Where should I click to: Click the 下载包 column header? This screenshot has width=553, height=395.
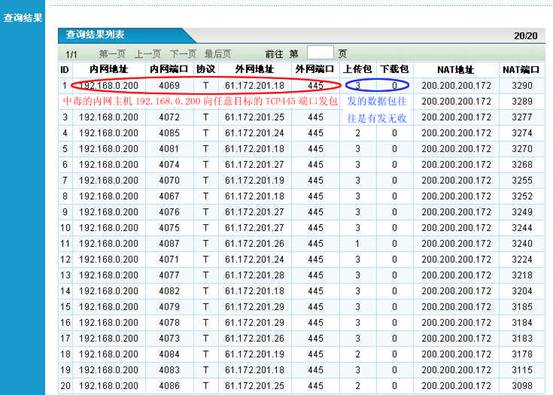[394, 69]
